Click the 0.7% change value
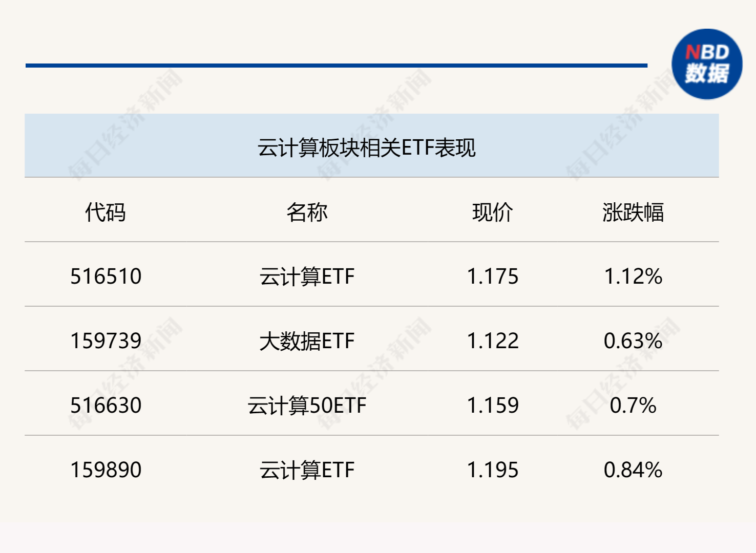This screenshot has height=553, width=756. click(633, 406)
